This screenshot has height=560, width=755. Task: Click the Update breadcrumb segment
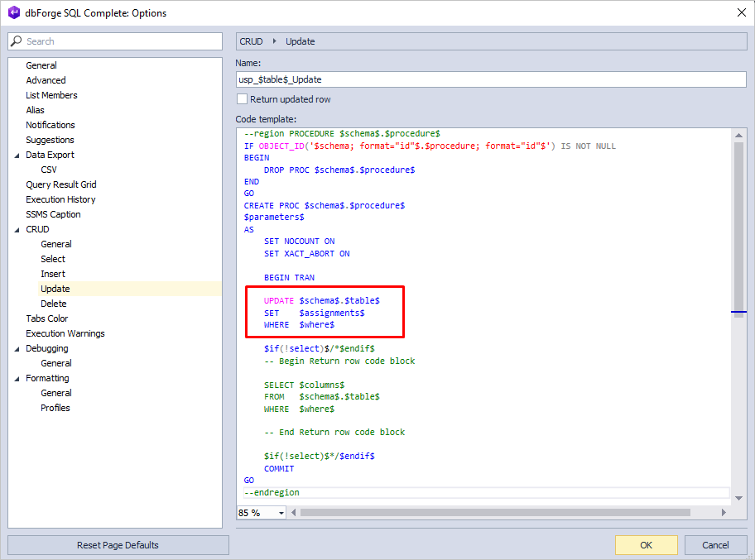(301, 41)
